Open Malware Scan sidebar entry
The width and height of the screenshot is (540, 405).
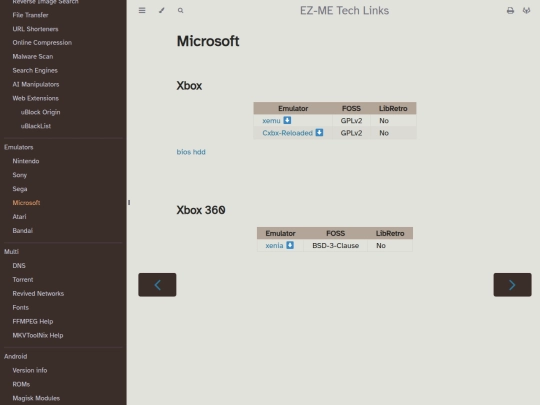pos(33,56)
